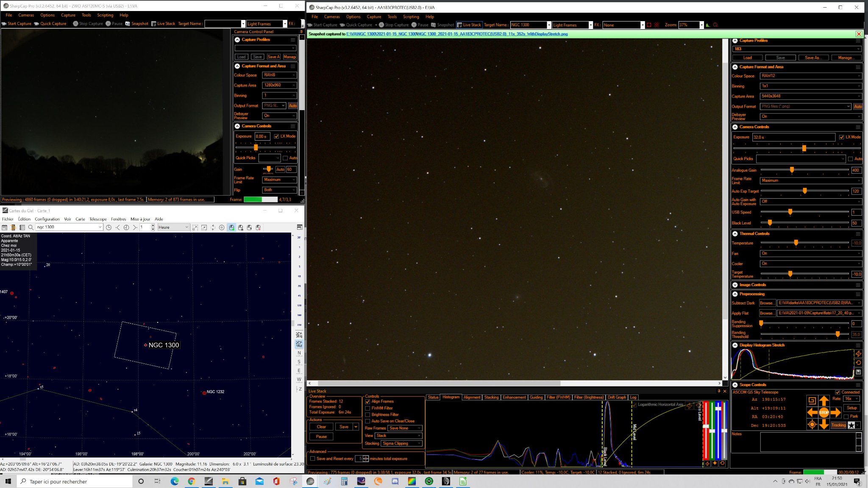Viewport: 868px width, 488px height.
Task: Uncheck Align Frames in Live Stack controls
Action: 367,402
